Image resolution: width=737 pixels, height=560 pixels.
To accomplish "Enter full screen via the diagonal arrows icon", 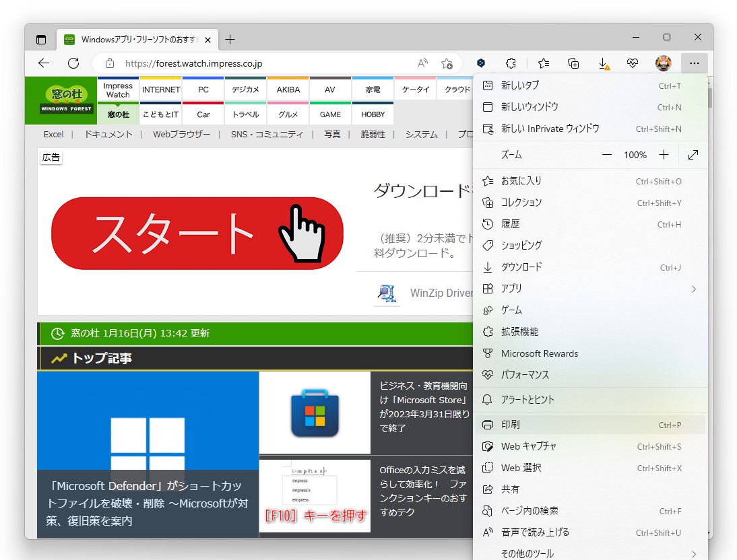I will point(693,154).
